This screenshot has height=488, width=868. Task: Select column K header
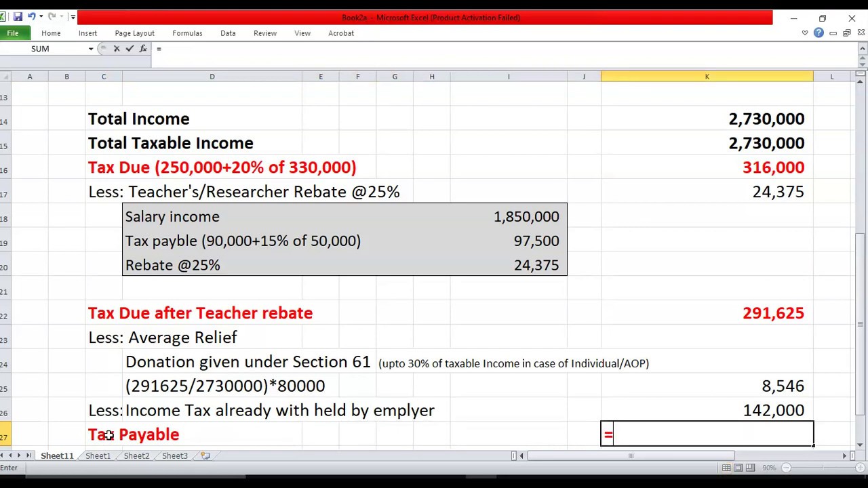pyautogui.click(x=707, y=77)
